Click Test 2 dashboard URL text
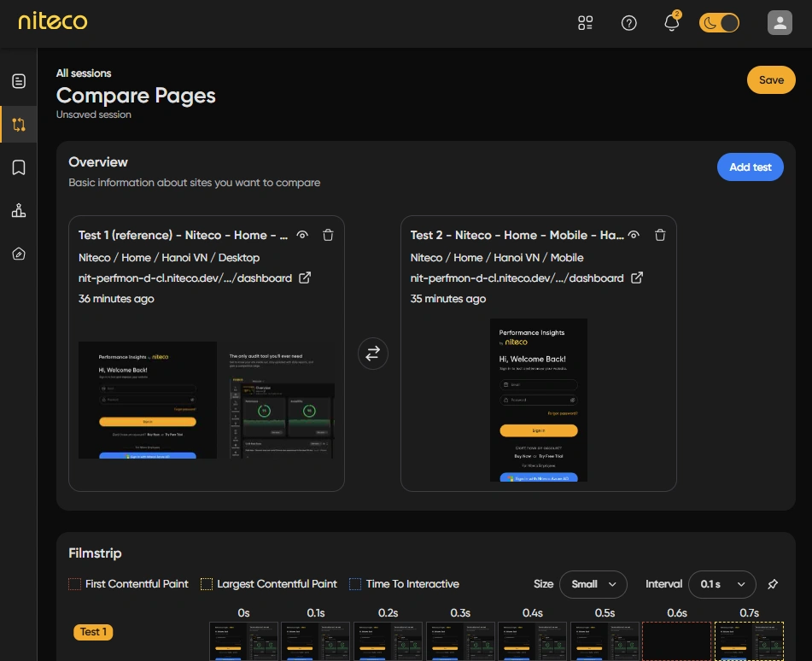The width and height of the screenshot is (812, 661). (517, 278)
